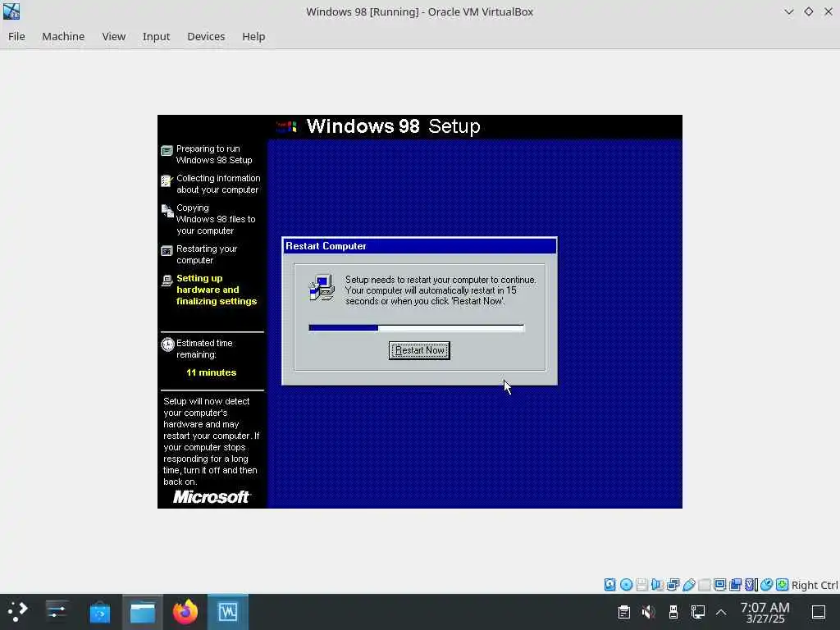Viewport: 840px width, 630px height.
Task: Click the Microsoft logo in the sidebar
Action: (211, 497)
